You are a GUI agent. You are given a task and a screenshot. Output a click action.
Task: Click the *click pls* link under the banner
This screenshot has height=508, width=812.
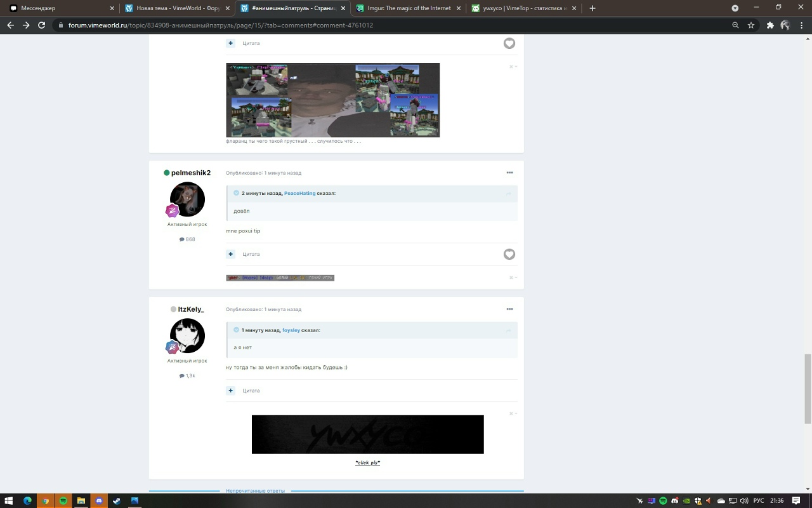[x=367, y=462]
